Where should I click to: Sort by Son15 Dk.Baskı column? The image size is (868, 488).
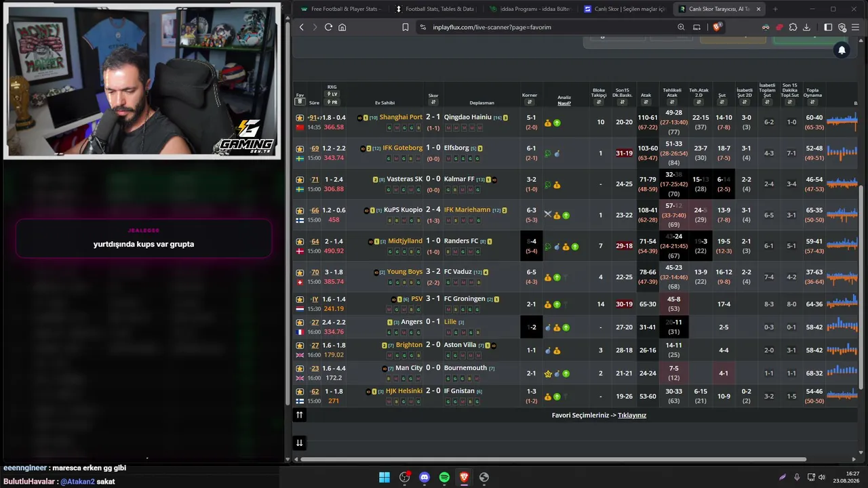pos(623,102)
